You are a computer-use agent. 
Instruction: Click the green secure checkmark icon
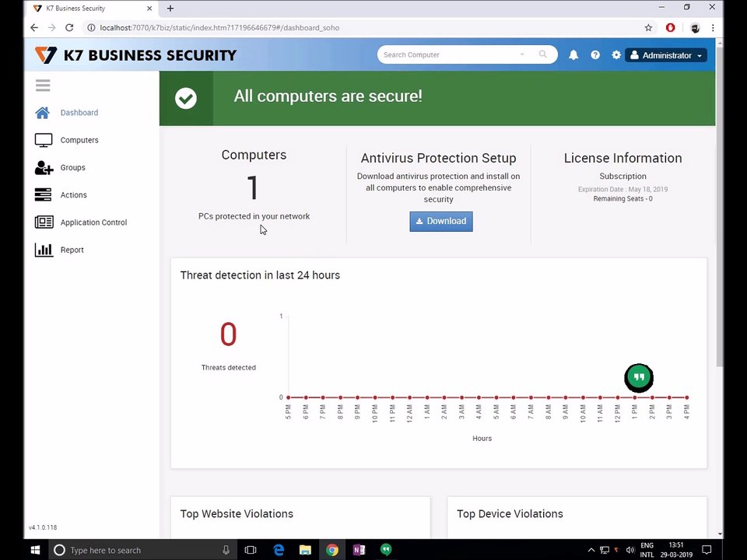click(186, 99)
